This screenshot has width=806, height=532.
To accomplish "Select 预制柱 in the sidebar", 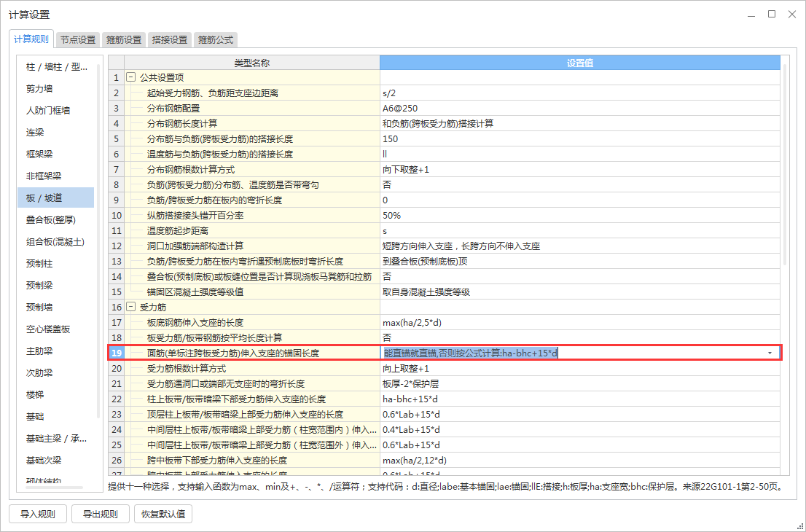I will (57, 264).
